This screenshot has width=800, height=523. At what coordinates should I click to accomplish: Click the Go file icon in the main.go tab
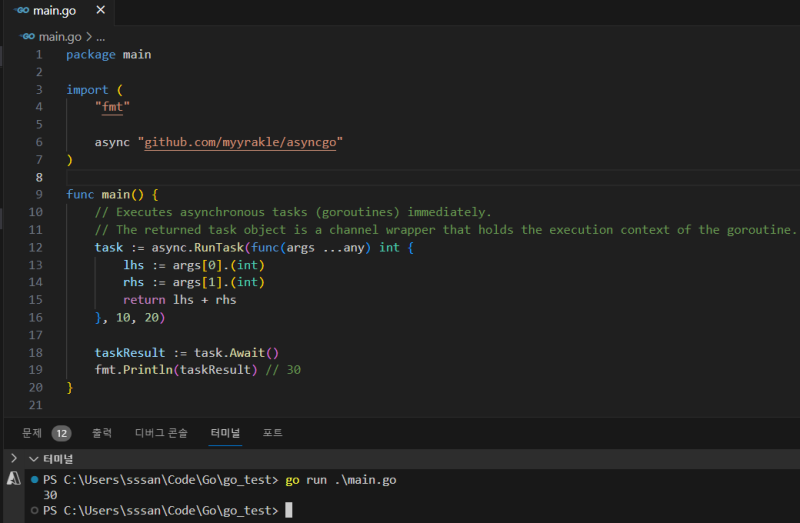coord(21,11)
